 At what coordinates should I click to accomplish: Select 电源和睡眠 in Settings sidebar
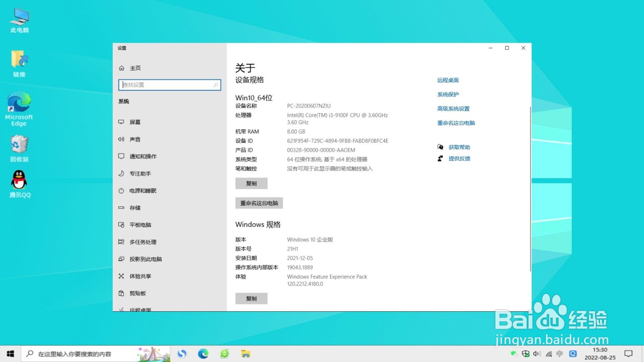click(169, 191)
